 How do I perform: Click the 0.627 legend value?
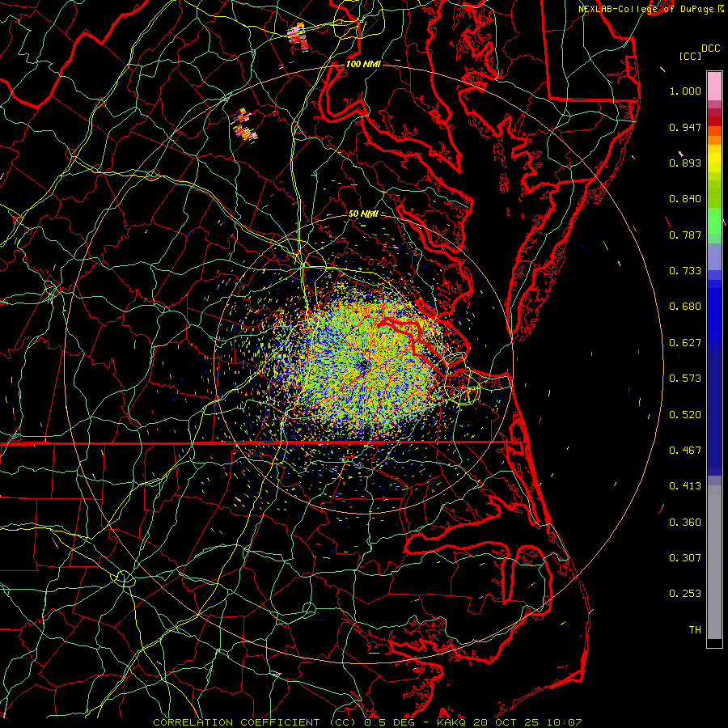click(685, 343)
